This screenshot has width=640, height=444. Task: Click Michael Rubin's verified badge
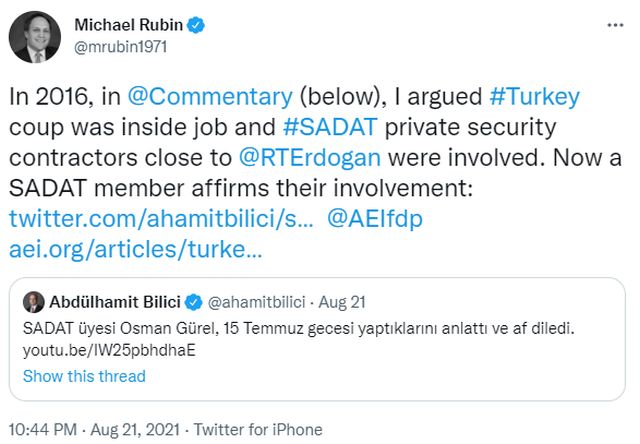click(198, 24)
